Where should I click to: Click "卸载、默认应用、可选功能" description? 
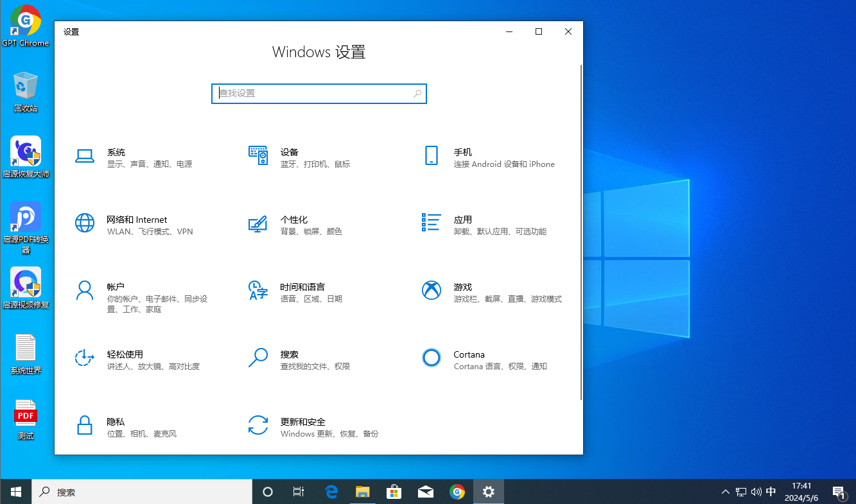(500, 232)
